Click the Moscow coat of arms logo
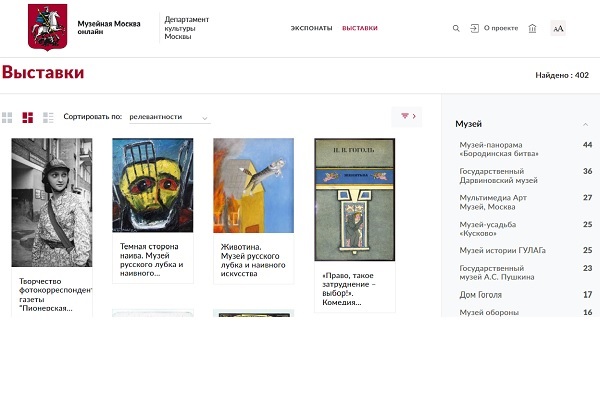The width and height of the screenshot is (600, 400). tap(47, 27)
